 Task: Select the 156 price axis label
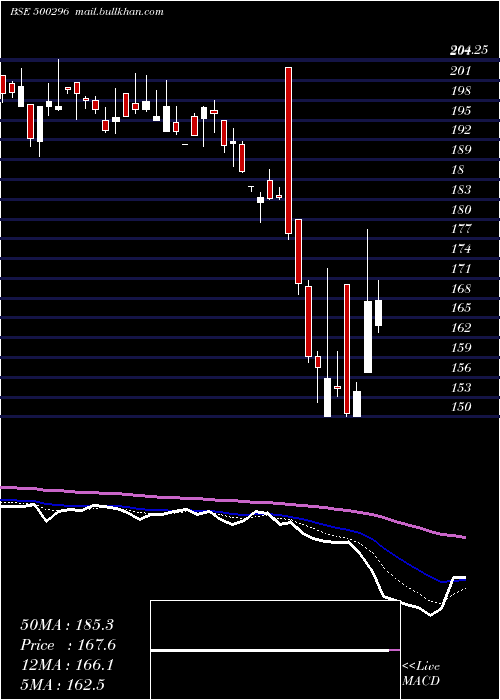[x=461, y=367]
